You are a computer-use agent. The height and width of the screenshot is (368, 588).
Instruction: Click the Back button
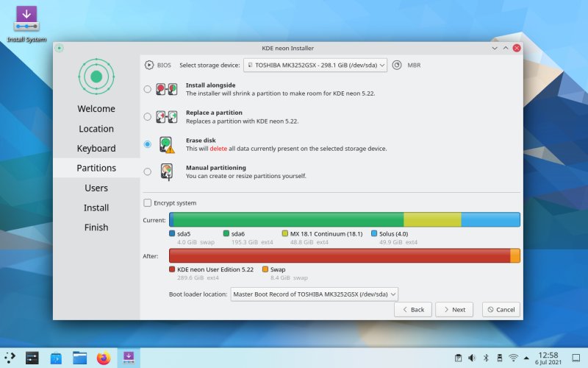tap(412, 309)
